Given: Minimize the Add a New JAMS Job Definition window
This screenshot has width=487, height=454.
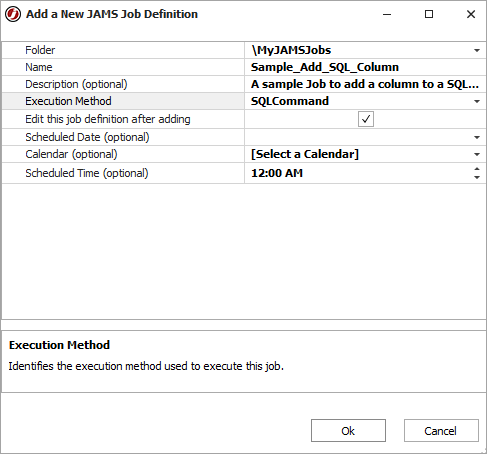Looking at the screenshot, I should pos(387,14).
